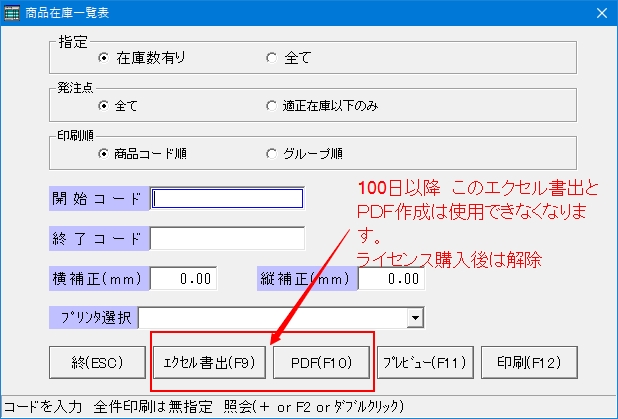
Task: Open the プリンタ選択 dropdown list
Action: [x=414, y=318]
